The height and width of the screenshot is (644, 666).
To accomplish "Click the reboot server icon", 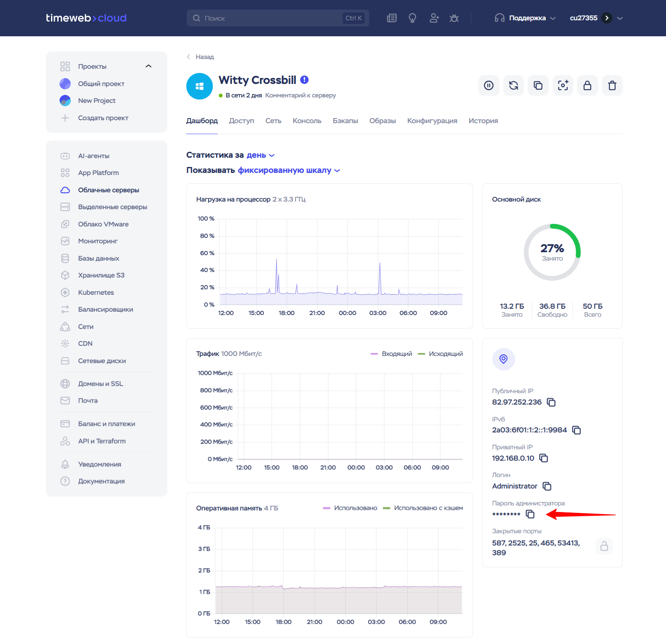I will pyautogui.click(x=513, y=86).
